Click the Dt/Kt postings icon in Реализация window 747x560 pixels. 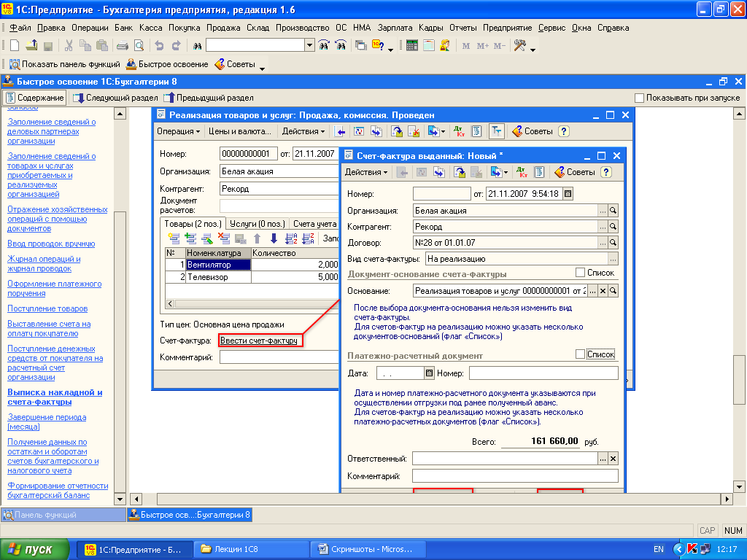click(460, 131)
